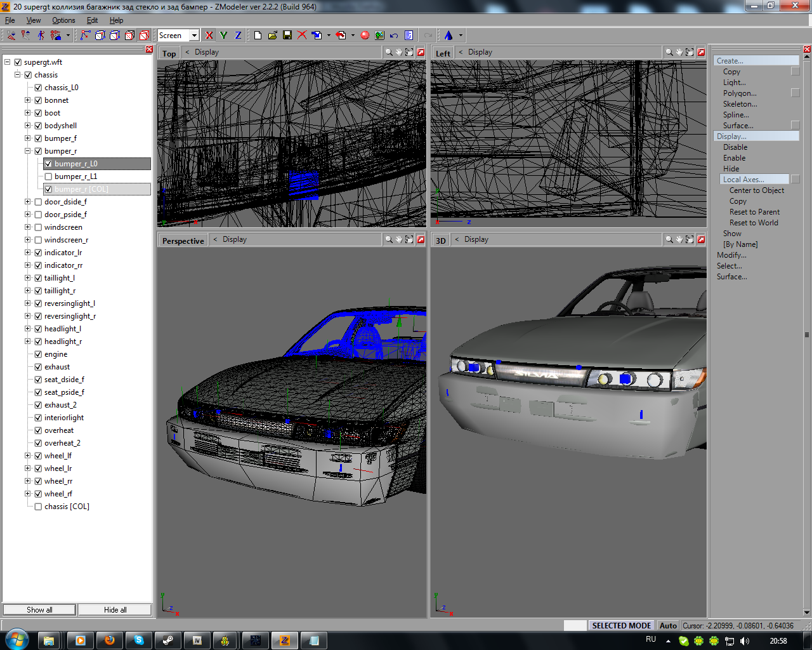Toggle the Z axis constraint button
The height and width of the screenshot is (650, 812).
[x=239, y=36]
